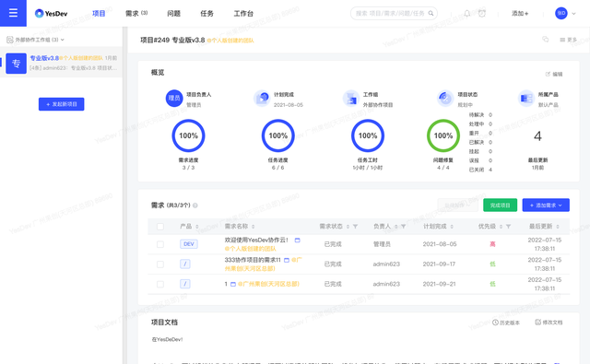Click the 所属产品 icon
This screenshot has width=590, height=364.
pos(526,99)
